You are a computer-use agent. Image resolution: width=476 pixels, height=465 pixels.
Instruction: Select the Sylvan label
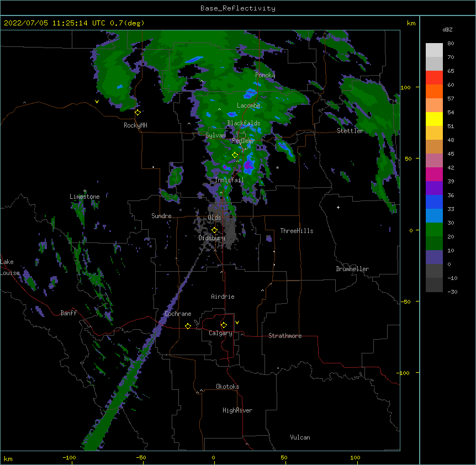215,135
